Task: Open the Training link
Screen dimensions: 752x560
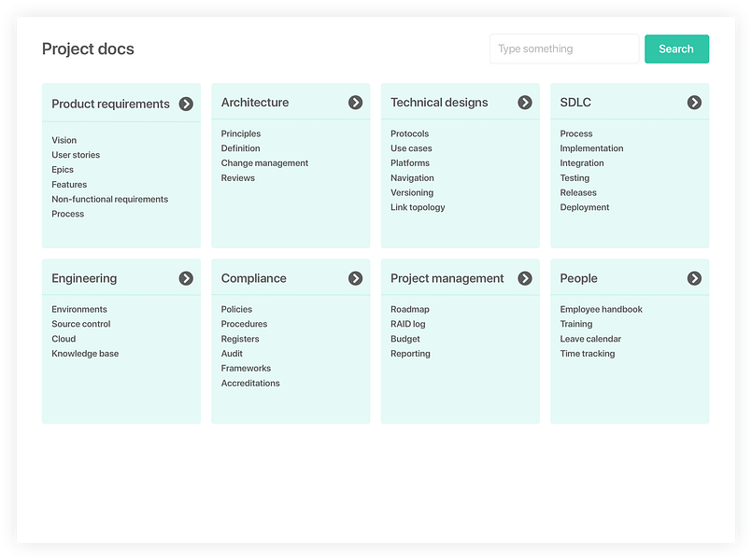Action: click(576, 324)
